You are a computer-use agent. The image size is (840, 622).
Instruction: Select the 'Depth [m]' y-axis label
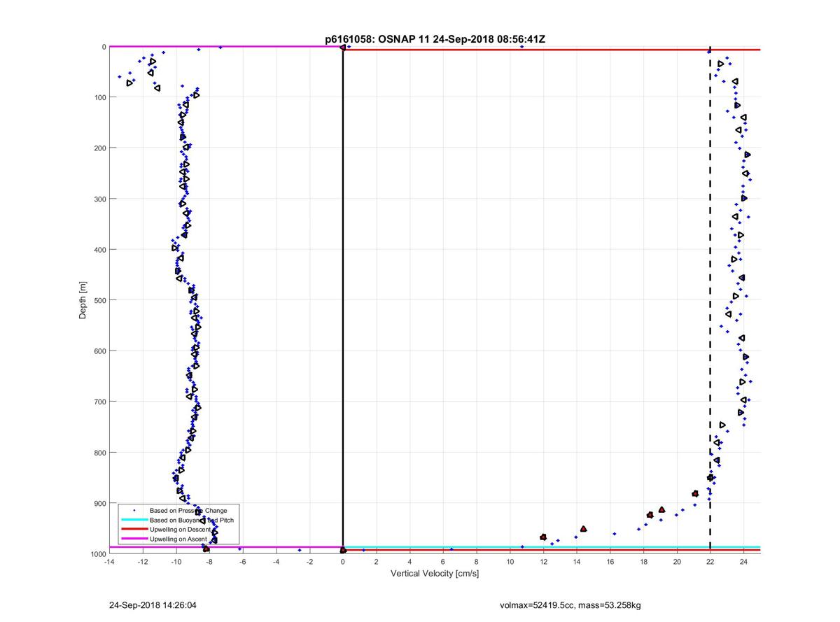tap(83, 300)
